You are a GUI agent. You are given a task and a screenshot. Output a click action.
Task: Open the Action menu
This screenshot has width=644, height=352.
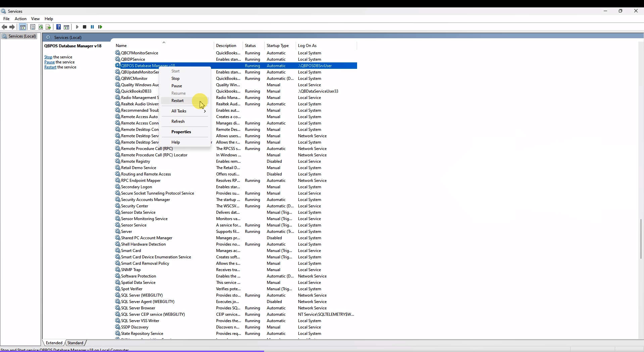coord(20,19)
